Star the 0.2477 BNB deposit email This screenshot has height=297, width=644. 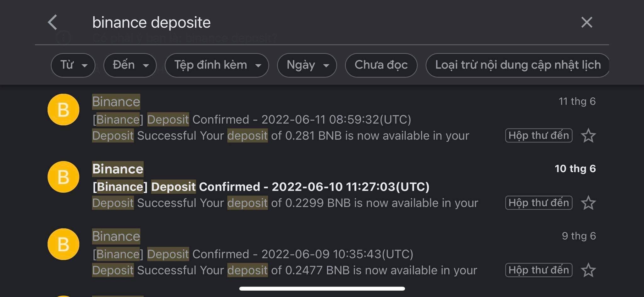tap(588, 270)
